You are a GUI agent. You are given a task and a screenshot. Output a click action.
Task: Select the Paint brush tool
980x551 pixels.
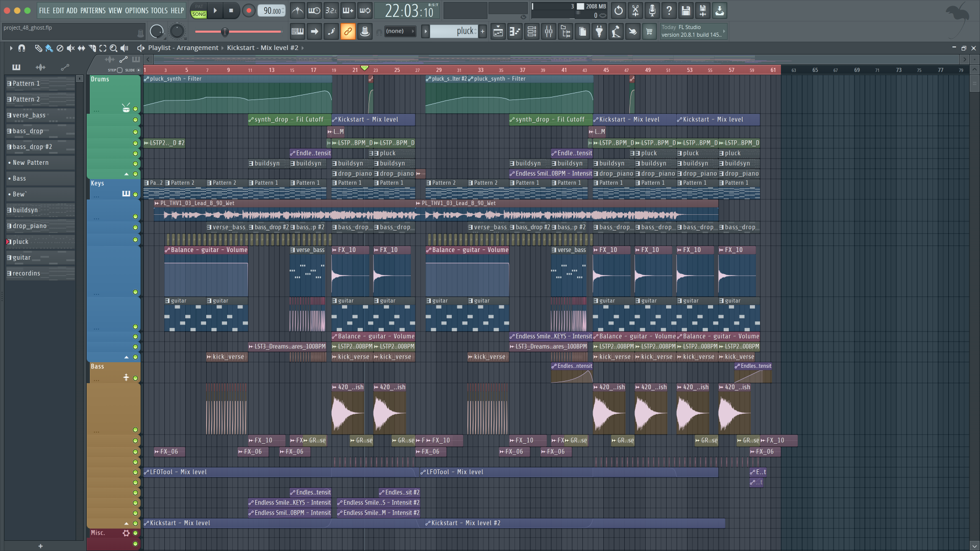pyautogui.click(x=49, y=48)
